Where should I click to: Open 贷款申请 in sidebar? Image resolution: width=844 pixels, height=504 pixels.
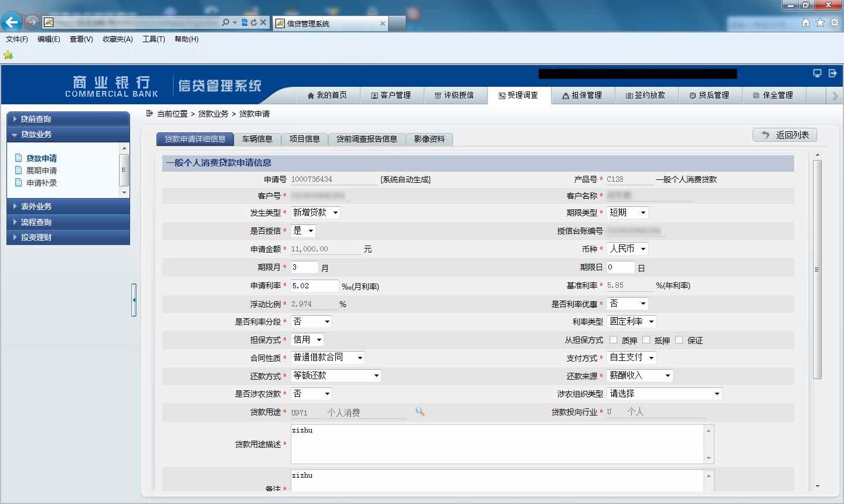[x=41, y=158]
